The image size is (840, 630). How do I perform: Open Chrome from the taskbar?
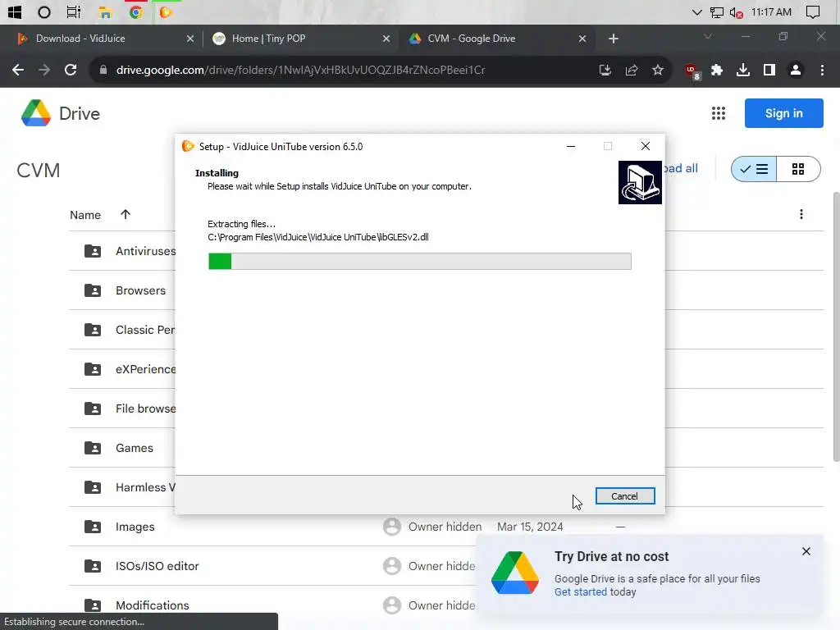point(135,11)
